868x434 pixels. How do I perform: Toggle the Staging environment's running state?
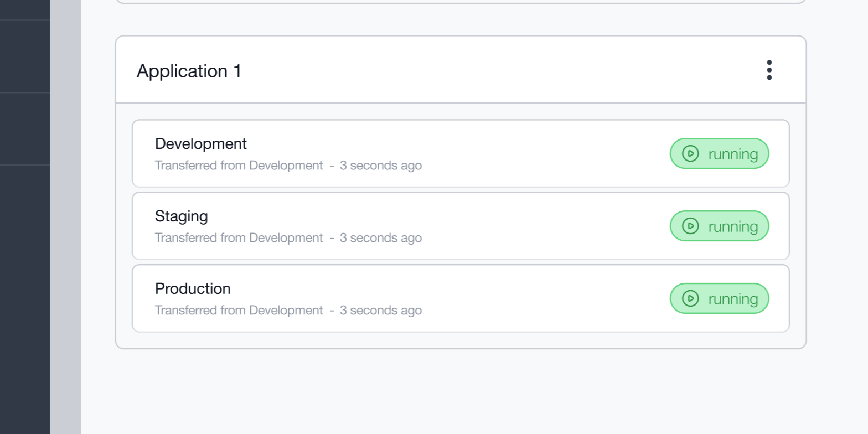pyautogui.click(x=719, y=226)
